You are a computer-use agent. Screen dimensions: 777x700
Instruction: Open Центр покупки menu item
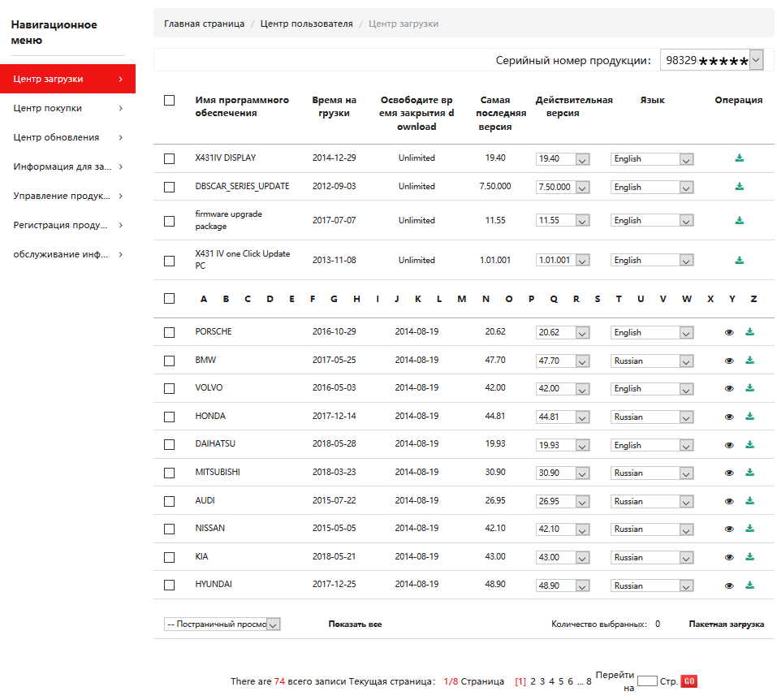point(68,108)
